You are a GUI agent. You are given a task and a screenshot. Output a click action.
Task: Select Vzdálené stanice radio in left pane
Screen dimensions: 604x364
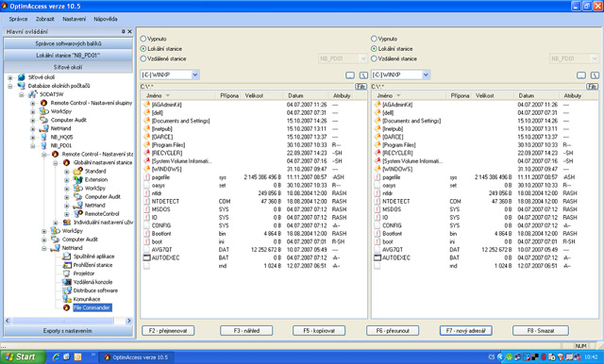(x=143, y=58)
